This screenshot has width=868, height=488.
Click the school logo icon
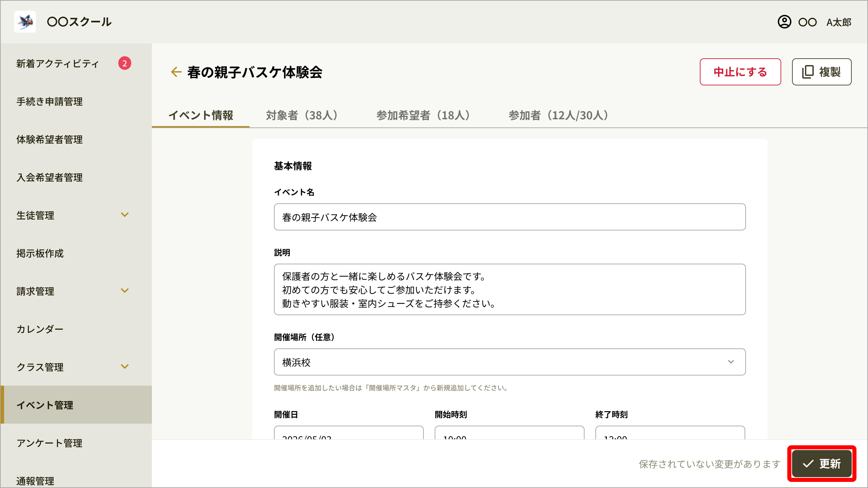click(25, 22)
